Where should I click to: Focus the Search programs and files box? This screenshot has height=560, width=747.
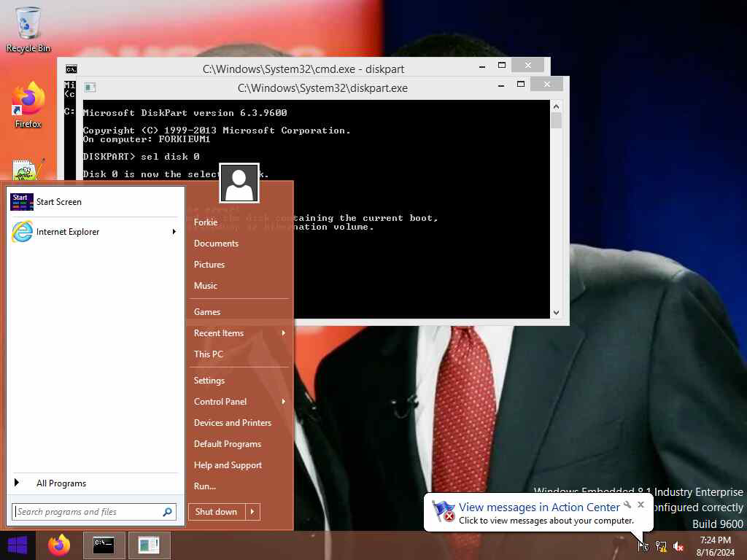click(86, 512)
